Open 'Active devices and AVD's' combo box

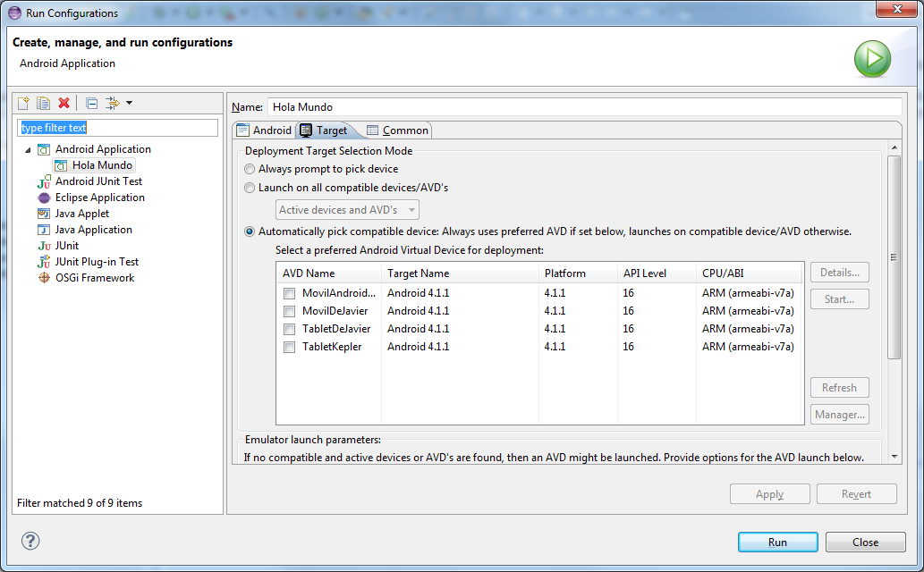point(347,210)
